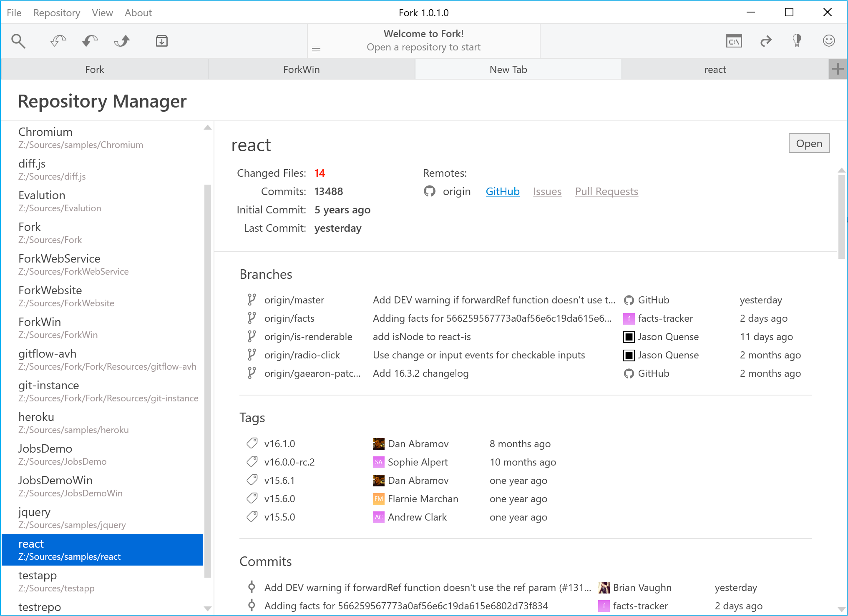Click the smiley feedback icon
Image resolution: width=848 pixels, height=616 pixels.
point(829,40)
